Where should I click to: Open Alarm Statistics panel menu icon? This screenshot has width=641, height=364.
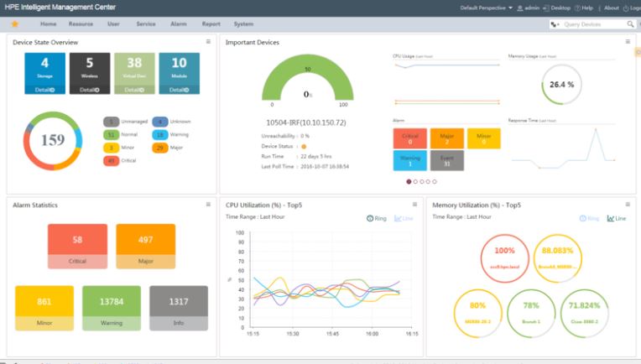click(208, 205)
